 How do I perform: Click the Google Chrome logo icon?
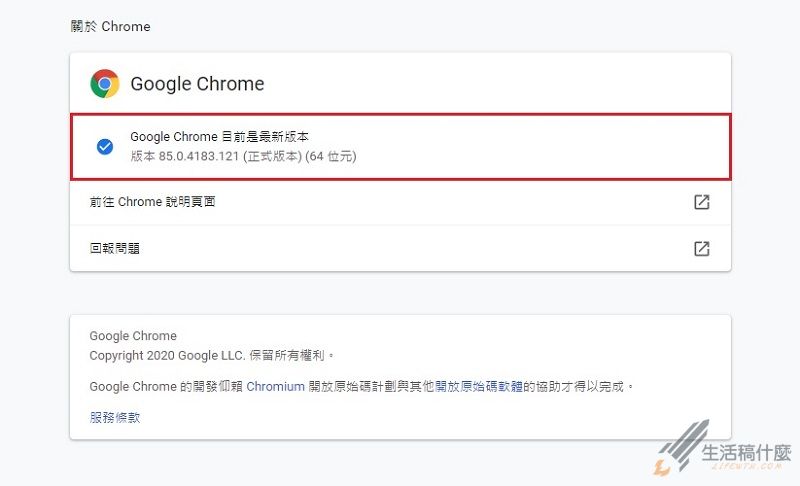(x=105, y=84)
